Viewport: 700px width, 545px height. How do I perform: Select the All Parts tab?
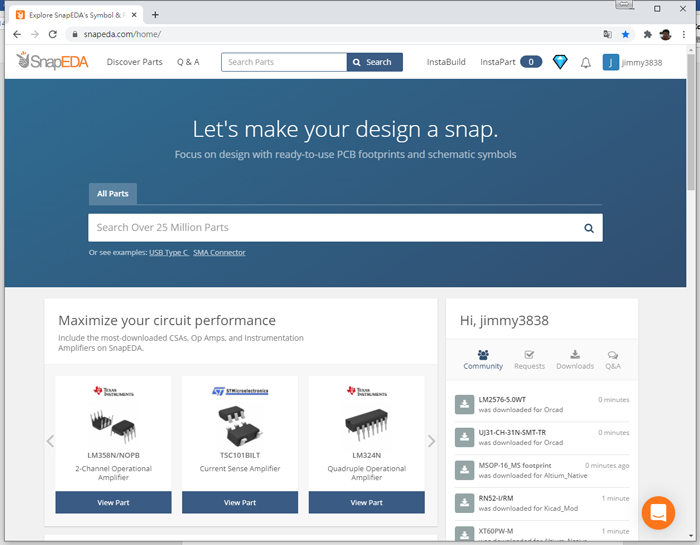[112, 194]
